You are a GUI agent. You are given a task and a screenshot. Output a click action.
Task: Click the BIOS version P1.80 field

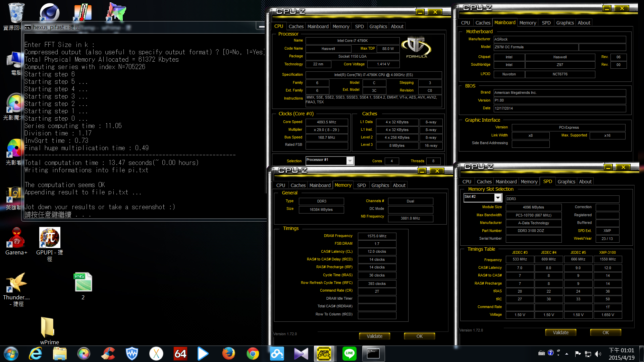(x=559, y=100)
